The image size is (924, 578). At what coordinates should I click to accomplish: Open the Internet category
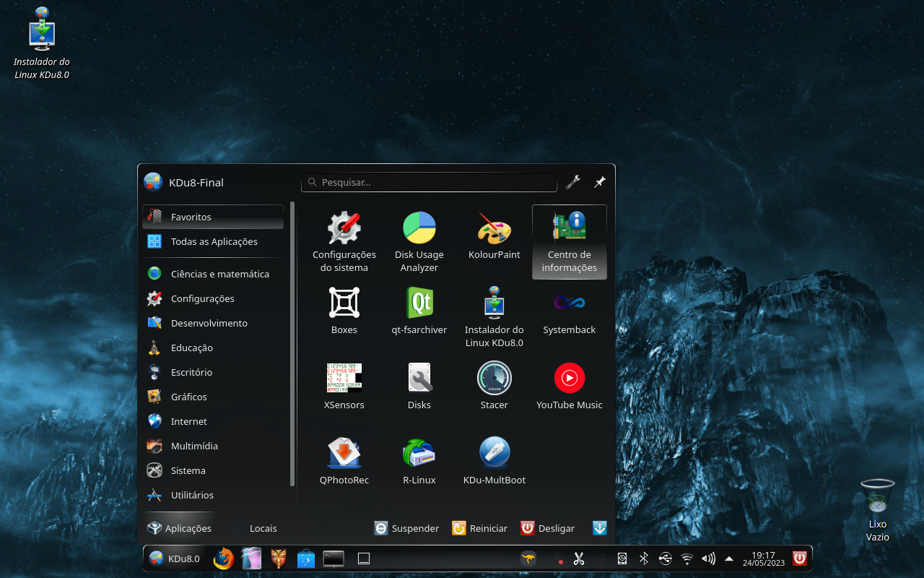213,421
